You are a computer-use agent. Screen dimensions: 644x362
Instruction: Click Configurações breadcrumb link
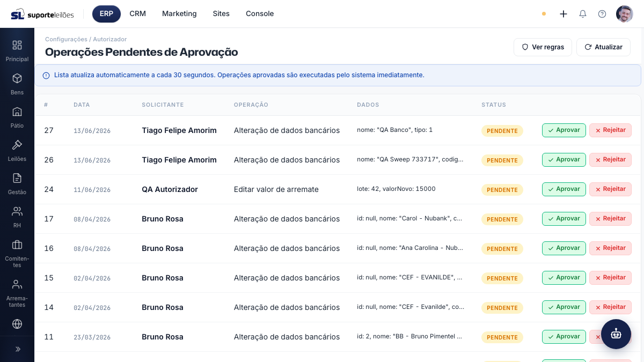pyautogui.click(x=66, y=39)
